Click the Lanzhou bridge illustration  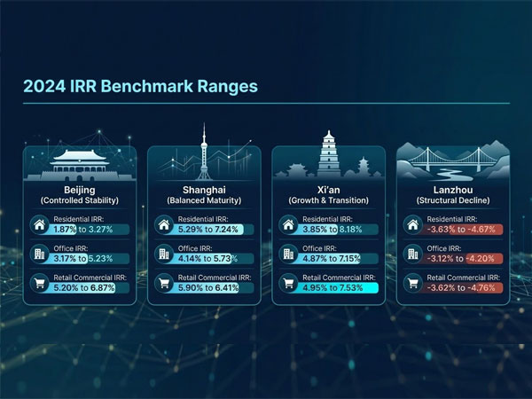(453, 159)
